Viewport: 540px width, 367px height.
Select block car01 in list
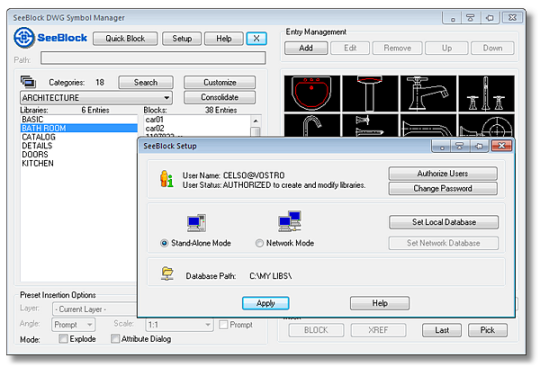coord(197,119)
